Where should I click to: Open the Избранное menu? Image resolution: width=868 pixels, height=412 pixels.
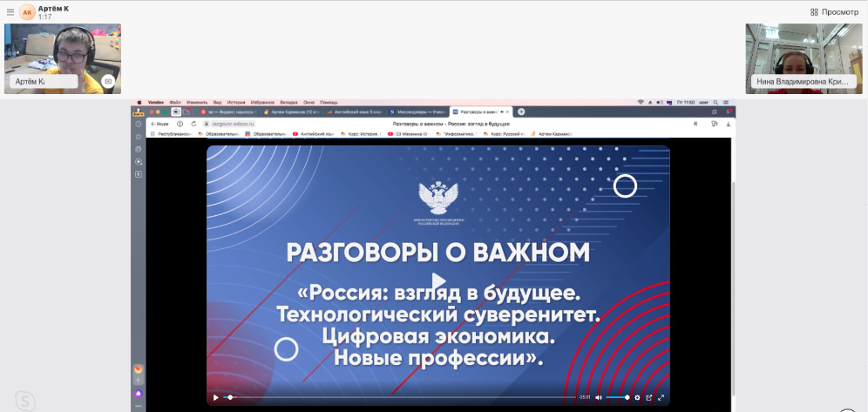pyautogui.click(x=262, y=102)
